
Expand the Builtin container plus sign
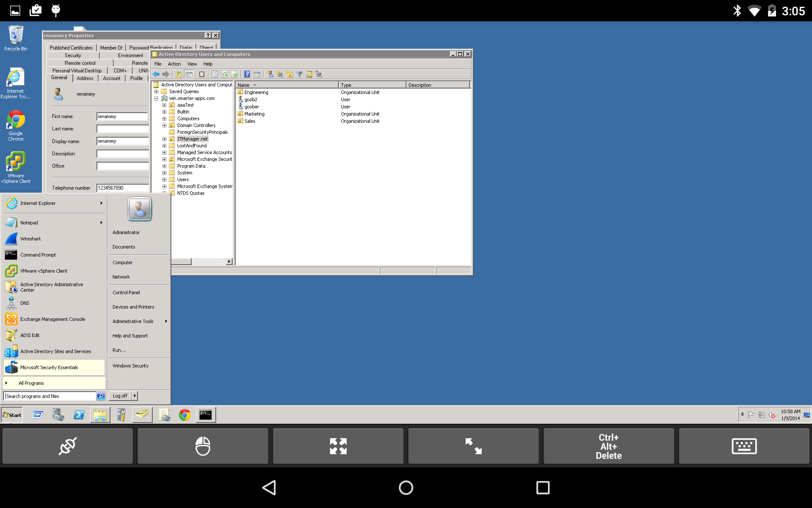(x=164, y=112)
